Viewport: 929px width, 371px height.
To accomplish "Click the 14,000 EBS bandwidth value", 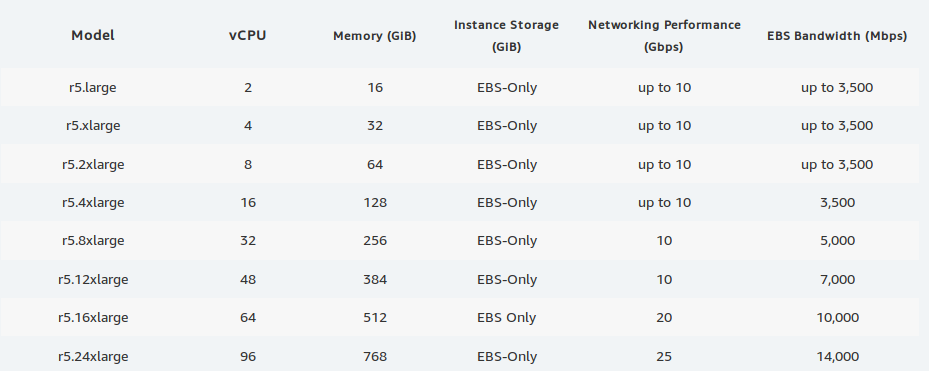I will [837, 356].
